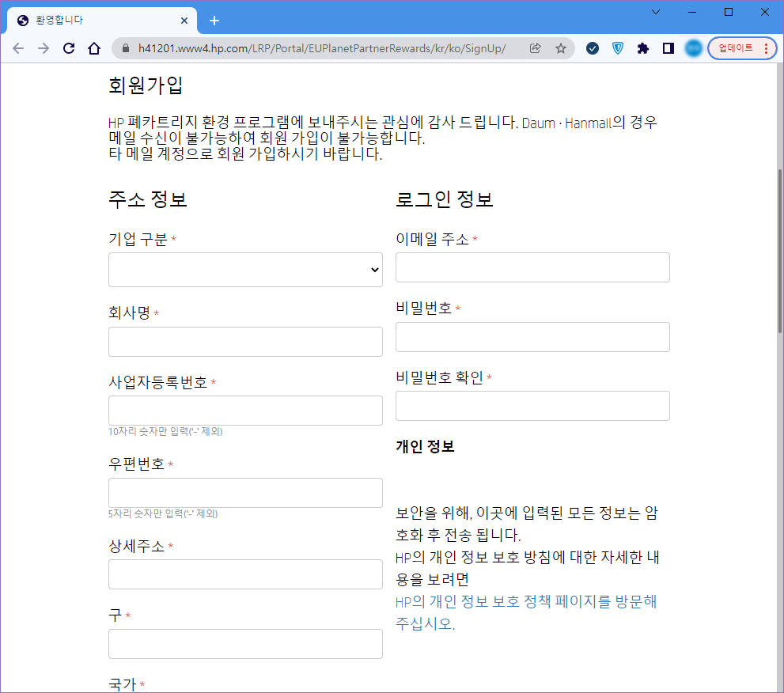Click the 로그인 정보 section heading
This screenshot has height=693, width=784.
click(x=445, y=199)
